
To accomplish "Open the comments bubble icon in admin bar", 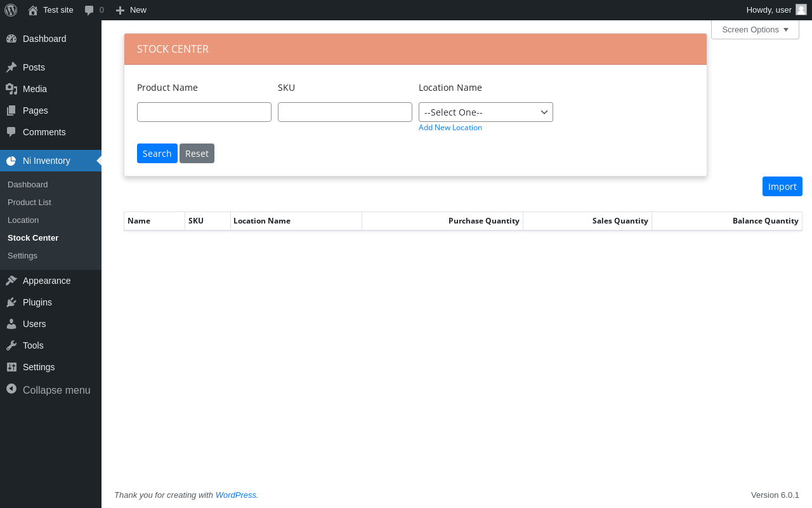I will click(89, 10).
